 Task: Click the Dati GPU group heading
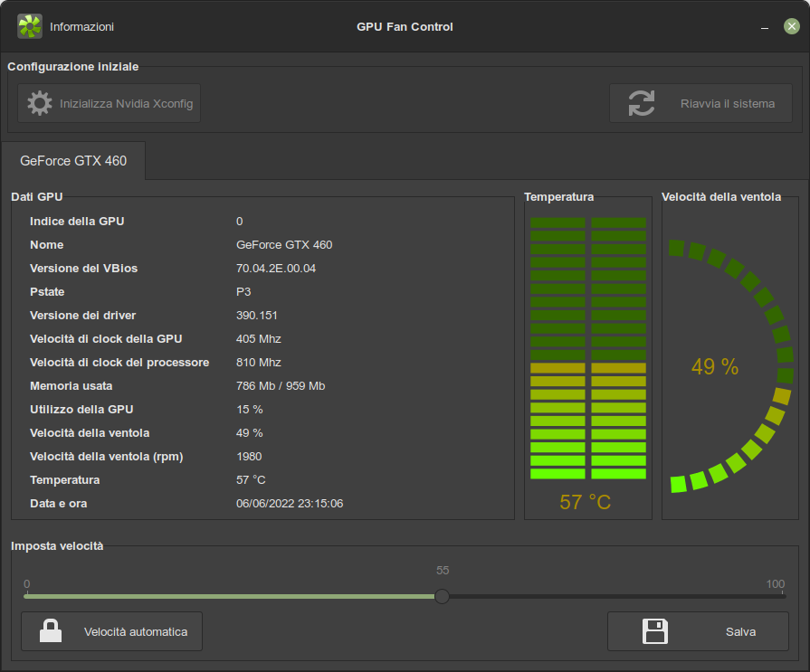point(37,196)
